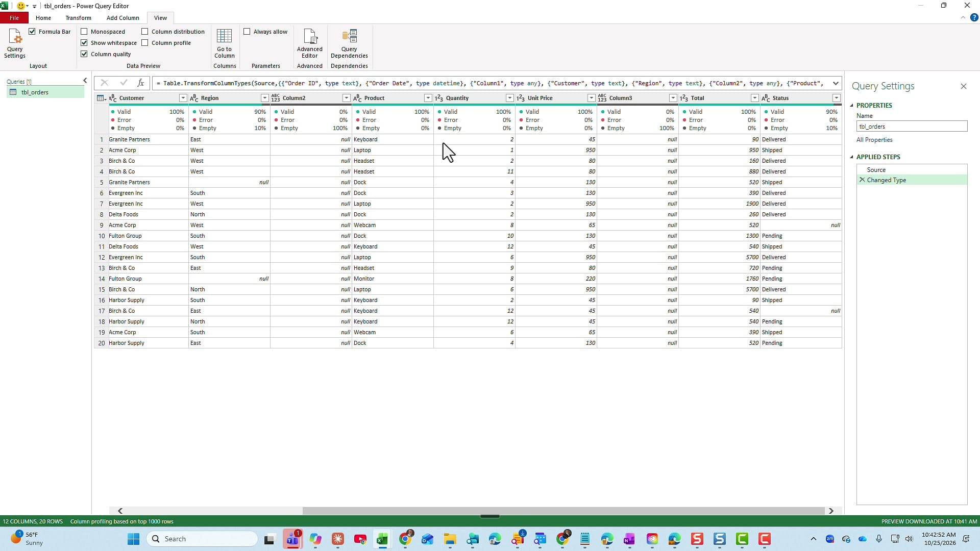This screenshot has width=980, height=551.
Task: Open the Advanced Editor
Action: 309,43
